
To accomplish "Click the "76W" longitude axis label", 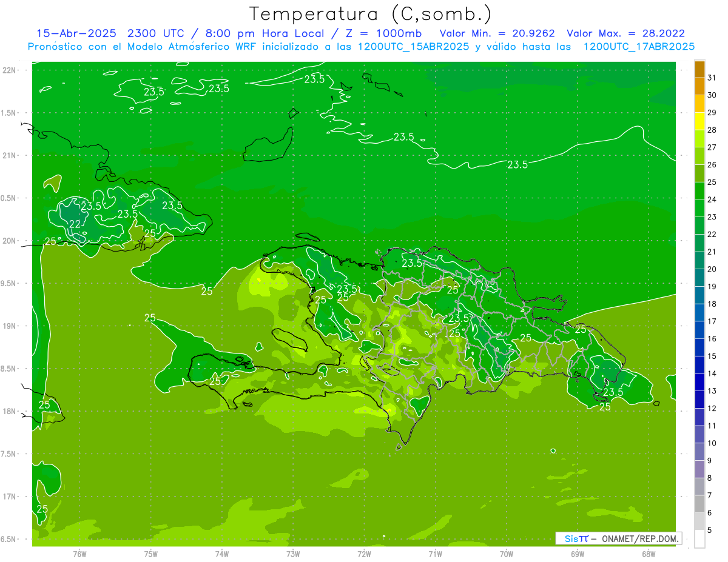I will [79, 554].
